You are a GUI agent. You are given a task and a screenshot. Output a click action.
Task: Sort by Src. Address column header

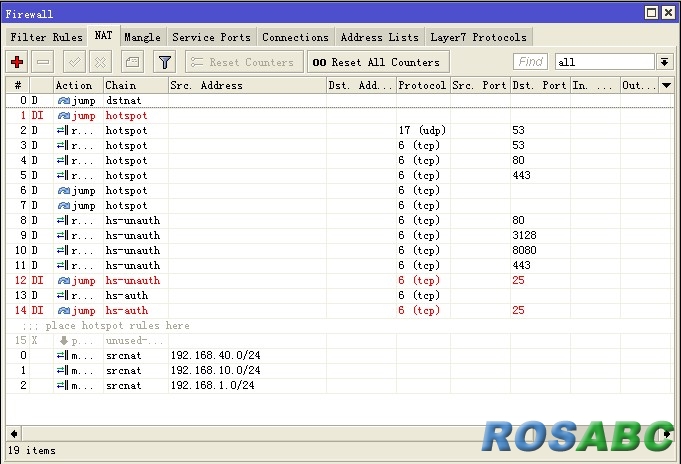click(247, 85)
